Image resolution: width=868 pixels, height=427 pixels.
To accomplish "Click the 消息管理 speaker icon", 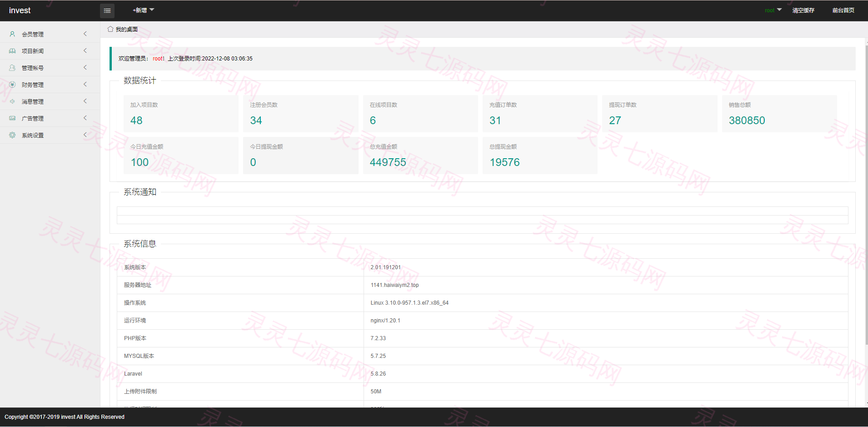I will pos(12,101).
